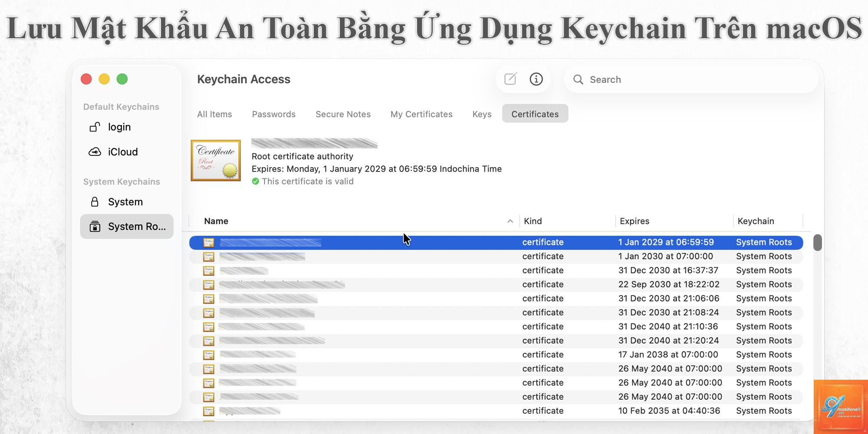Click certificate icon of row expiring 1 Jan 2030
Screen dimensions: 868x434
(x=209, y=256)
